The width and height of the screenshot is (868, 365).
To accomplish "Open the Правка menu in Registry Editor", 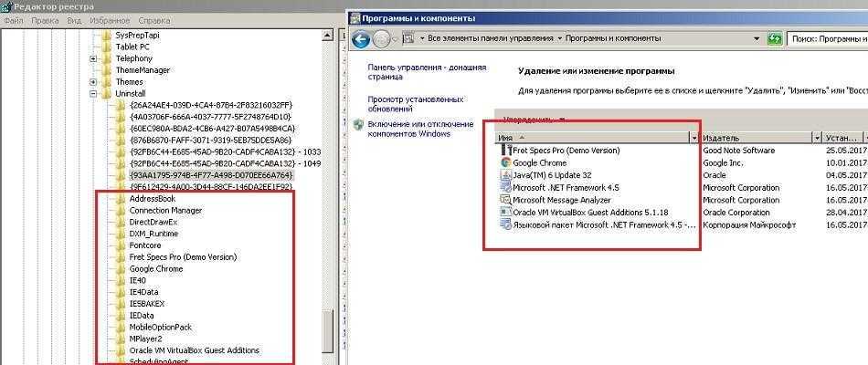I will (x=45, y=20).
